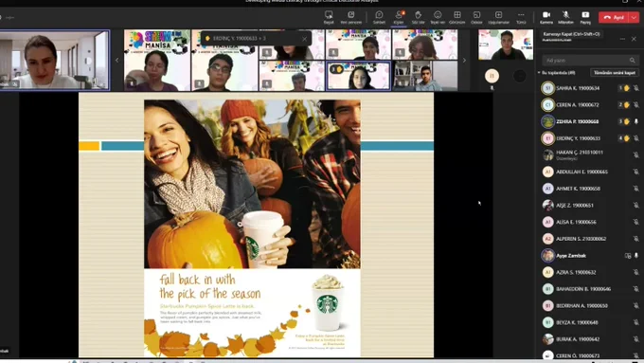Viewport: 644px width, 363px height.
Task: Click Ayşe Zambak's screen sharing icon
Action: click(628, 256)
